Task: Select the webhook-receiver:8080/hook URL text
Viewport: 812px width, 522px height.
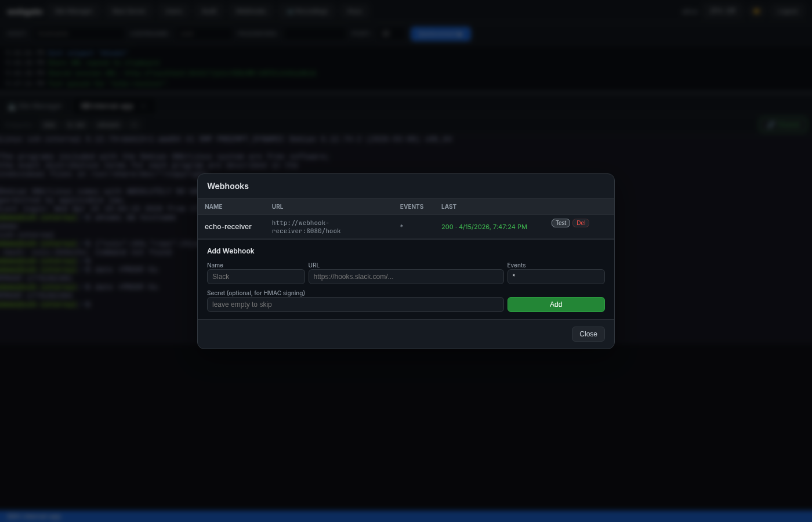Action: [306, 227]
